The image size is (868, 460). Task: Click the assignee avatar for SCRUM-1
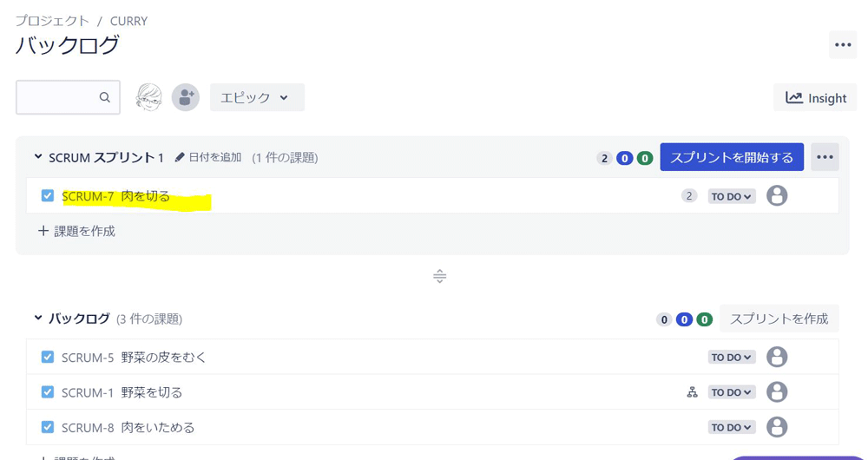[777, 392]
